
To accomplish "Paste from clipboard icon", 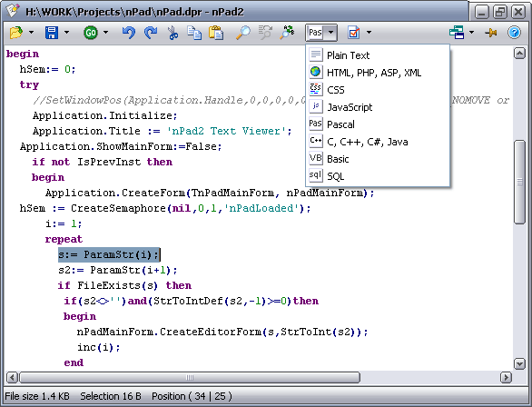I will coord(216,33).
